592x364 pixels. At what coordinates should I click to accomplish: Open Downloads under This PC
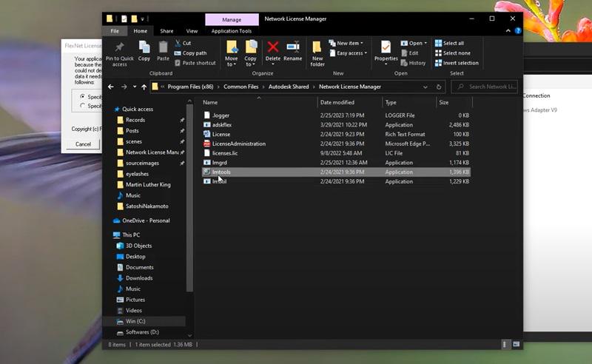(x=139, y=278)
